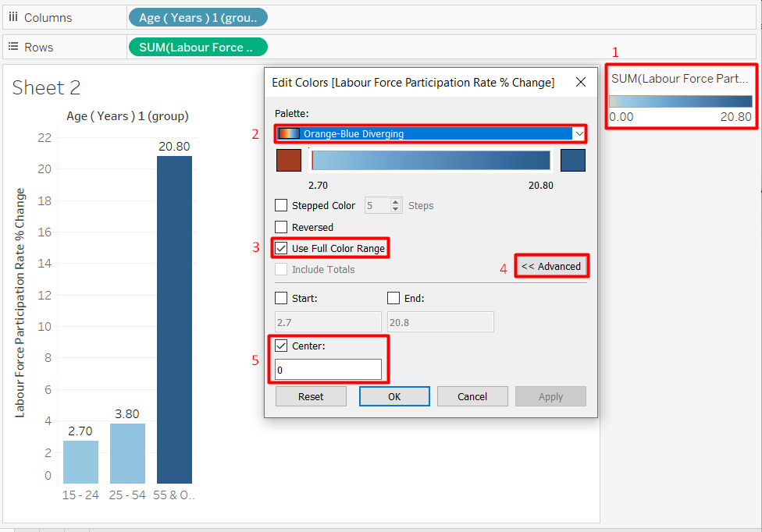Open the Orange-Blue Diverging palette dropdown
The height and width of the screenshot is (532, 762).
click(579, 133)
